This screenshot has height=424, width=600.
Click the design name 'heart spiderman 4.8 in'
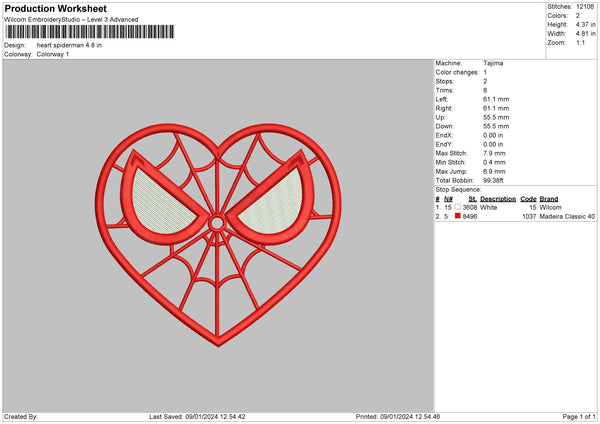click(x=69, y=45)
